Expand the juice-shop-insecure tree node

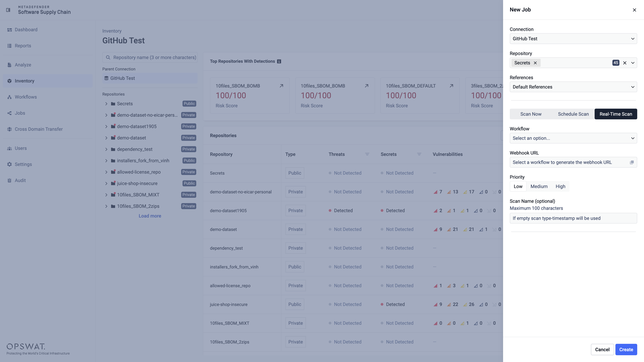(x=106, y=183)
